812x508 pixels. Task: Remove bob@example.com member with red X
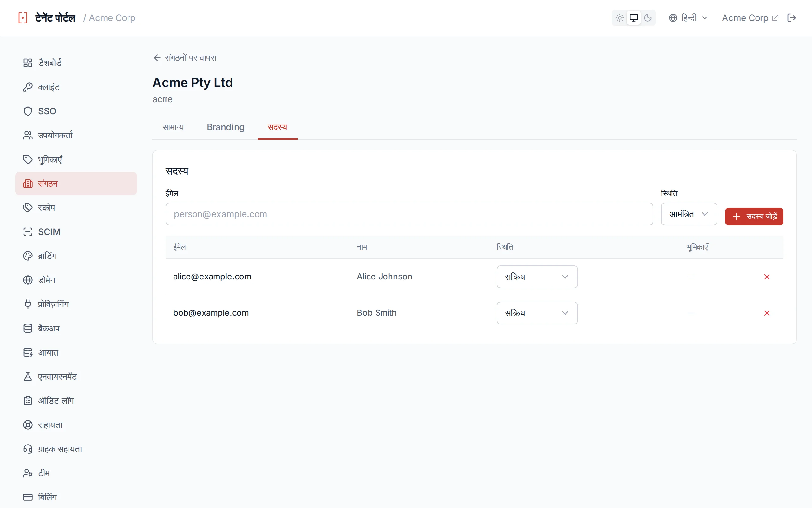(767, 313)
